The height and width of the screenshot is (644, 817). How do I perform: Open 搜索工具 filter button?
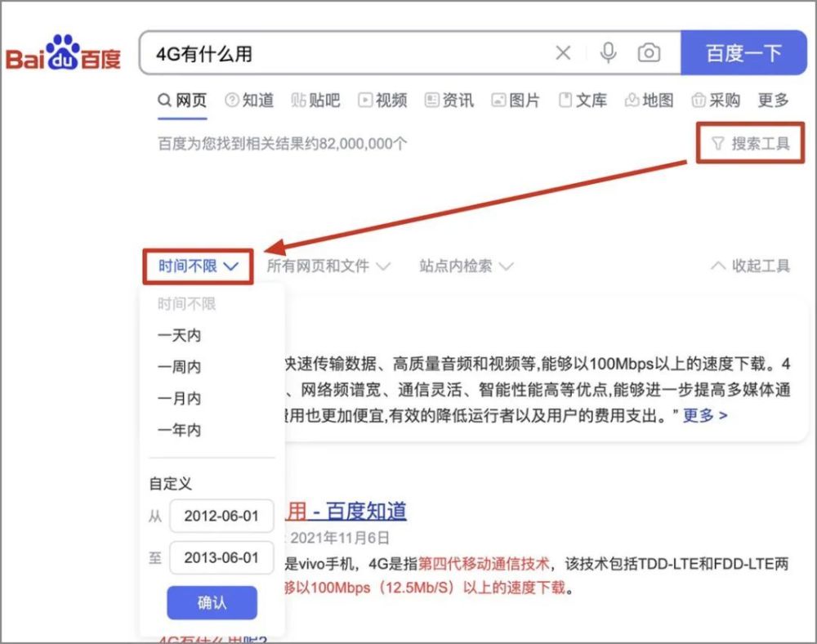click(x=751, y=143)
